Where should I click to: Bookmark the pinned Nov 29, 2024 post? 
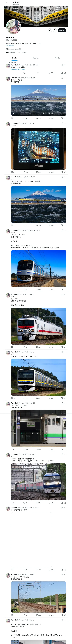[62, 73]
